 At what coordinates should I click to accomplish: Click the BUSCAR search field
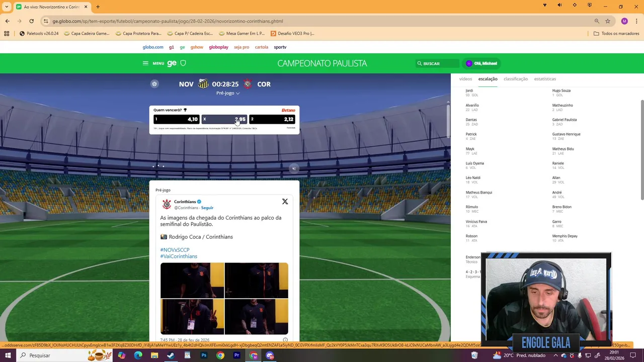click(x=437, y=63)
